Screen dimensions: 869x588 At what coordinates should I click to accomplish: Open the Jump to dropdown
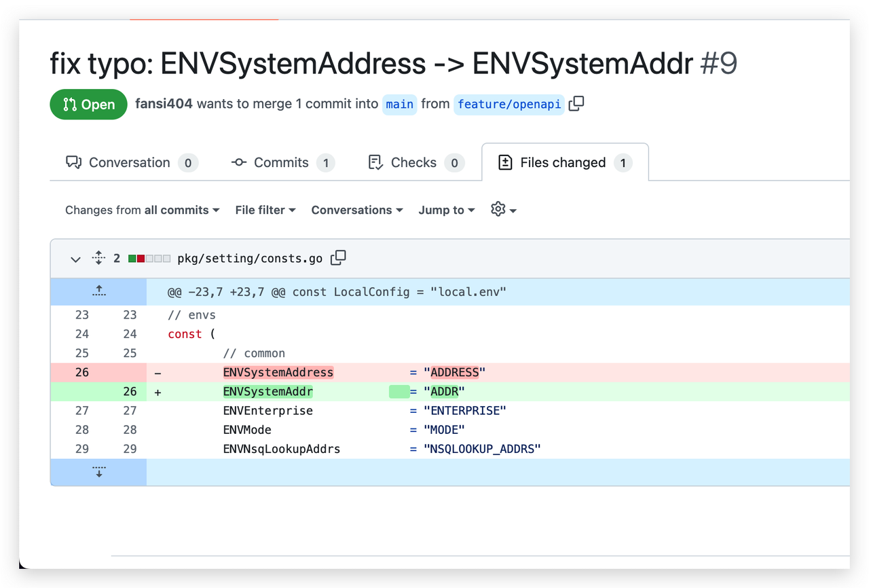446,210
